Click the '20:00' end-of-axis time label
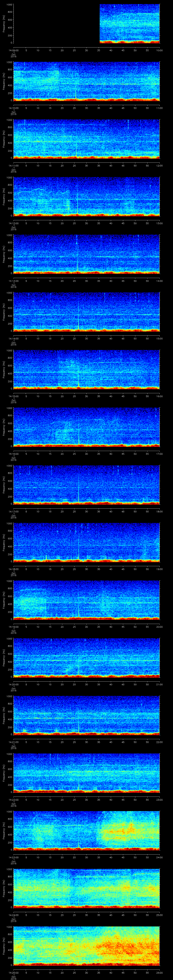 coord(160,627)
